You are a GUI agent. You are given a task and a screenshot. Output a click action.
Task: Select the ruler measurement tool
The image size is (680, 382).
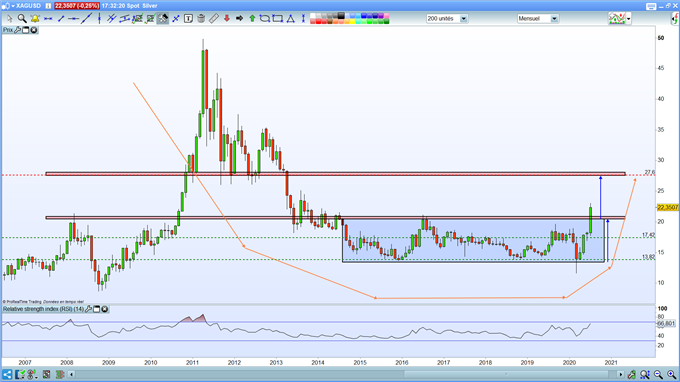(x=214, y=19)
